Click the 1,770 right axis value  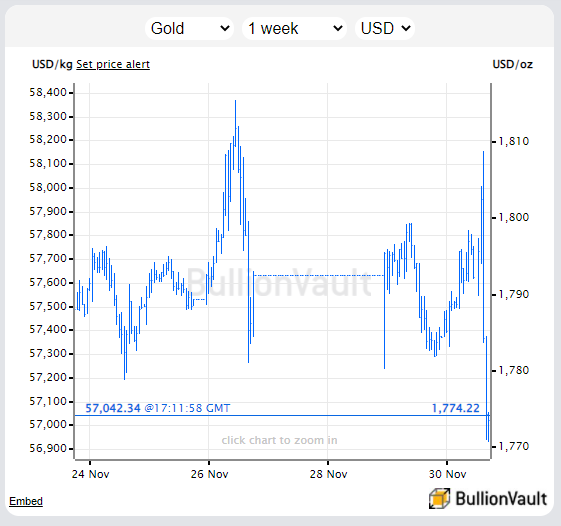(513, 446)
